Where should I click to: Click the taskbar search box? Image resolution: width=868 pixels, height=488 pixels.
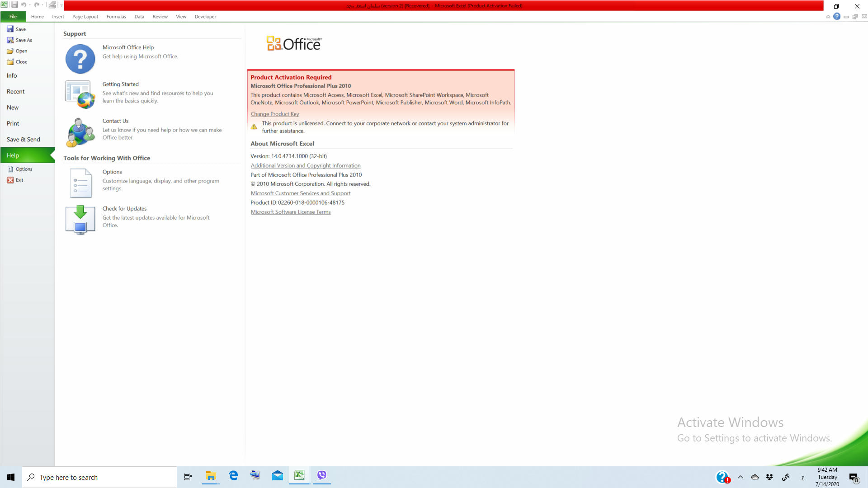point(99,477)
